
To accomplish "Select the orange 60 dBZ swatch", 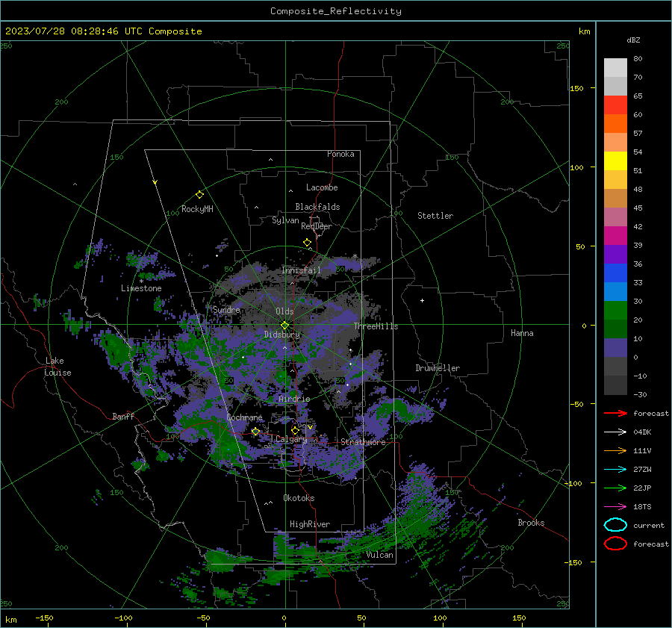I will click(615, 123).
